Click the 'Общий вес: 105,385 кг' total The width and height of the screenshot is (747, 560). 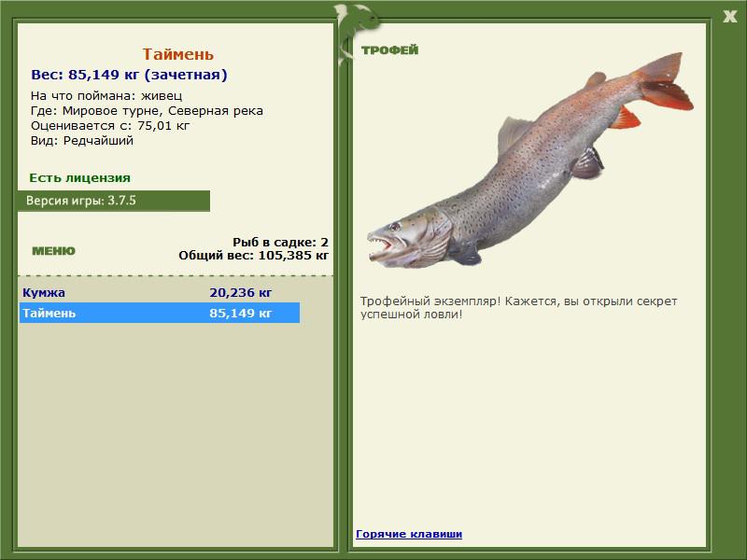point(253,256)
